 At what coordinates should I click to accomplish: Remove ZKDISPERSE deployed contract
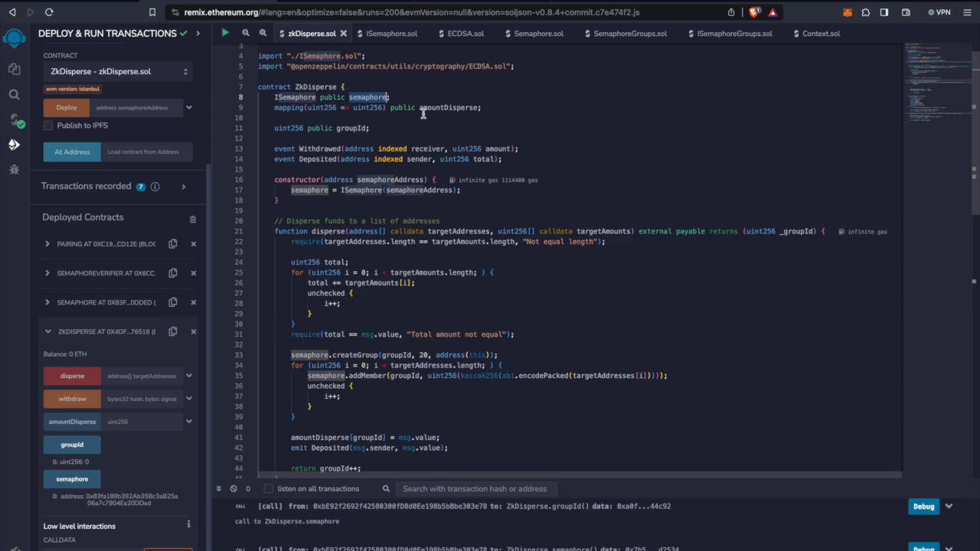(x=193, y=331)
